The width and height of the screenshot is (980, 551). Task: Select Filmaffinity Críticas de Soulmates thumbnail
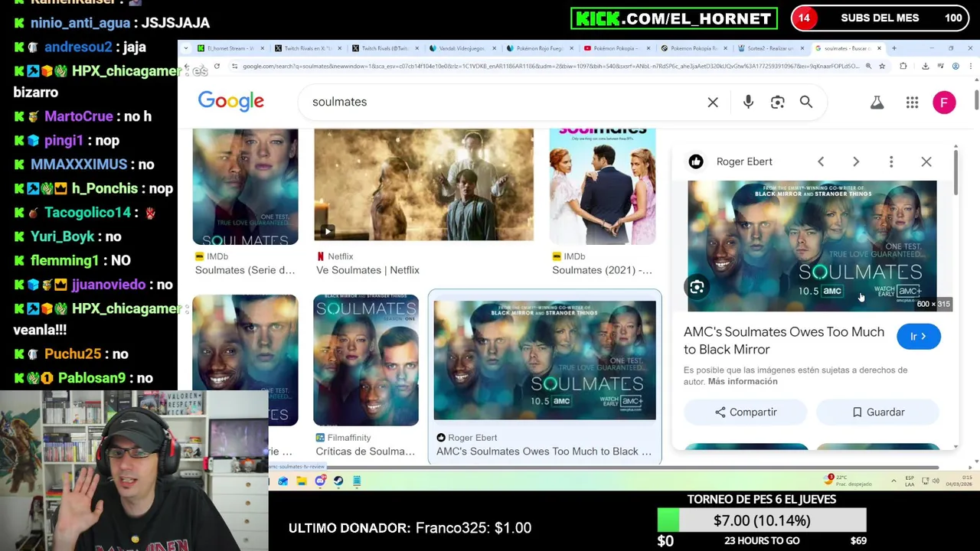coord(366,360)
